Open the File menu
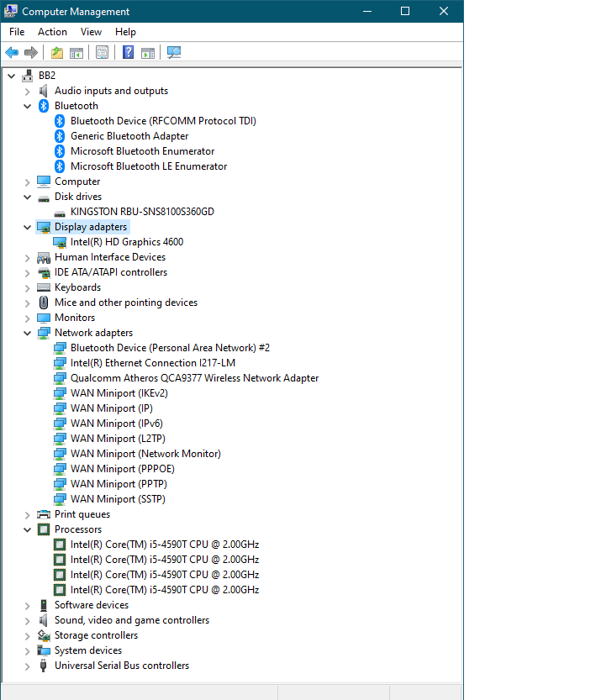The height and width of the screenshot is (700, 601). click(x=17, y=32)
